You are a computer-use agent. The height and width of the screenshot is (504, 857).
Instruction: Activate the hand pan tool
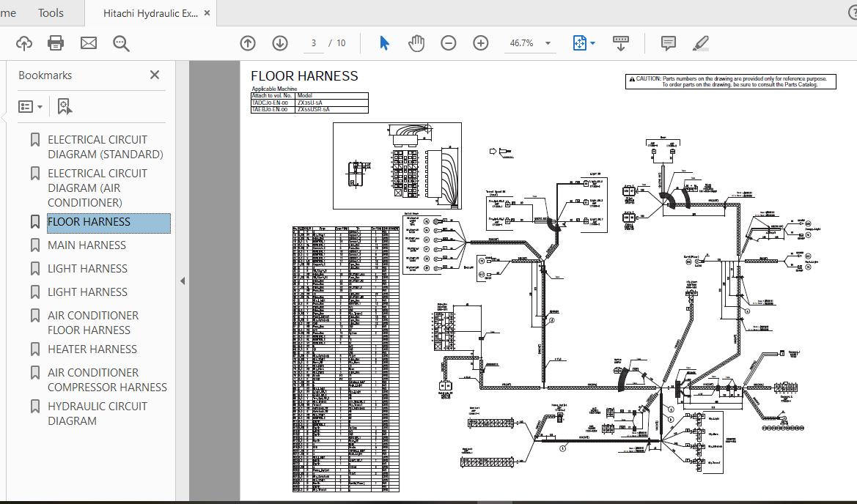(x=416, y=43)
